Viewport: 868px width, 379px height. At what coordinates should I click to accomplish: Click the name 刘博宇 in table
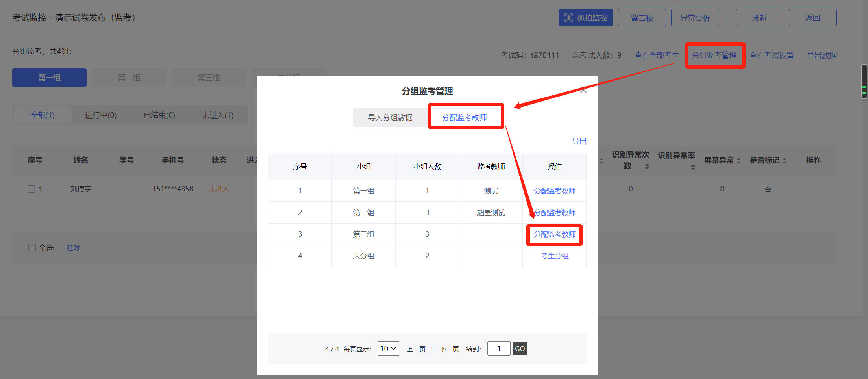[x=81, y=189]
